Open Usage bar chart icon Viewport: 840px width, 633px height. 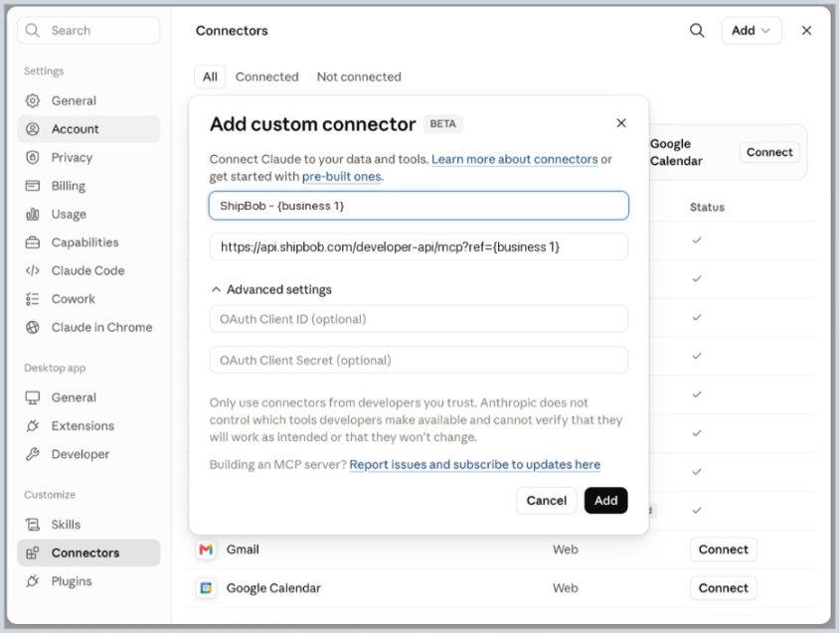[x=33, y=215]
